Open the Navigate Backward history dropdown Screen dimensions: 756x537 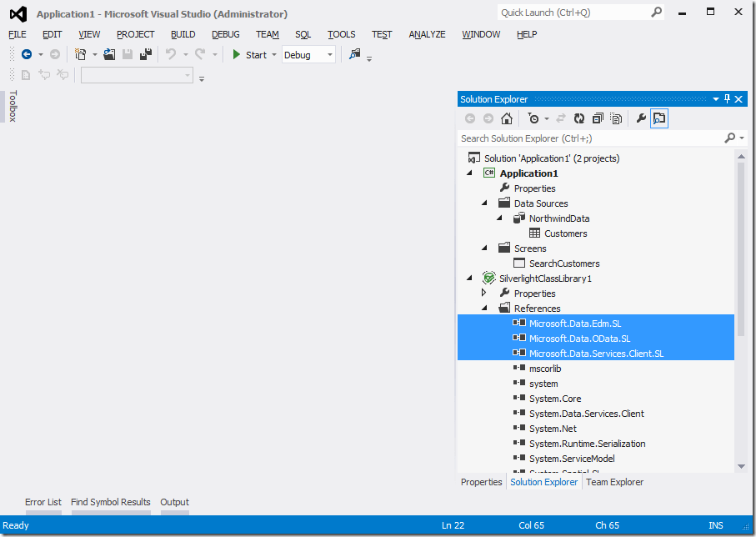(41, 55)
